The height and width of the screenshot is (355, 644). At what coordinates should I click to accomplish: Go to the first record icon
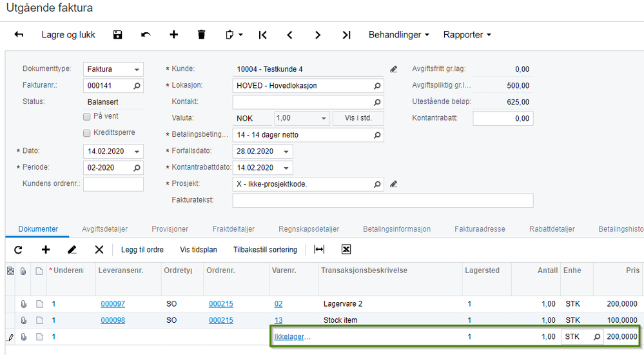262,35
